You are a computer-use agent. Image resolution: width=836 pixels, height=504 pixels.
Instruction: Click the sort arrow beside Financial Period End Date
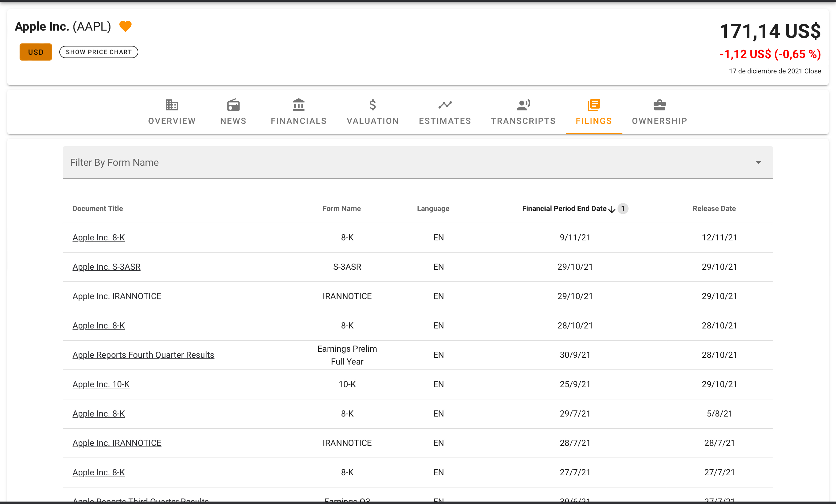pyautogui.click(x=612, y=209)
